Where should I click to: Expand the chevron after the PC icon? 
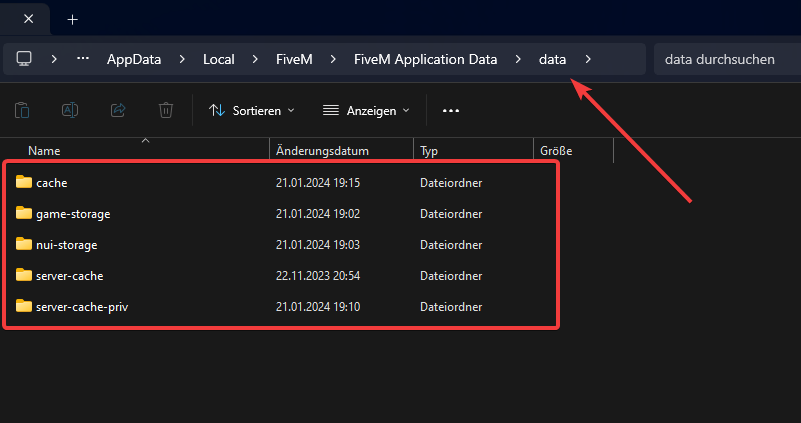tap(54, 59)
